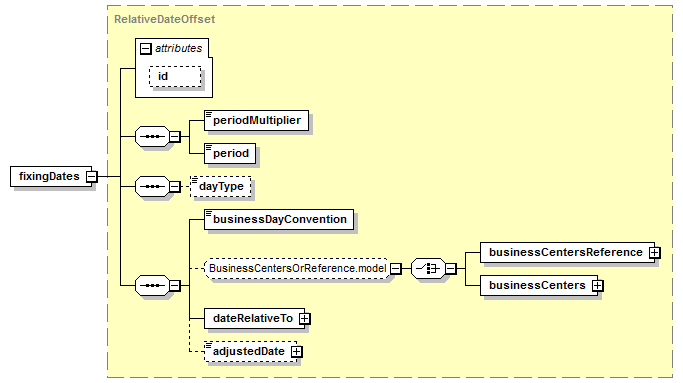
Task: Click the choice compositor icon
Action: click(x=429, y=269)
